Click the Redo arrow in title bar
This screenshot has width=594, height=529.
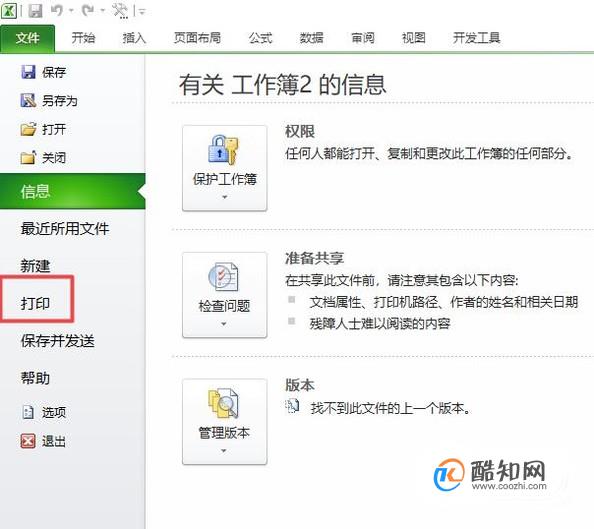(x=88, y=10)
